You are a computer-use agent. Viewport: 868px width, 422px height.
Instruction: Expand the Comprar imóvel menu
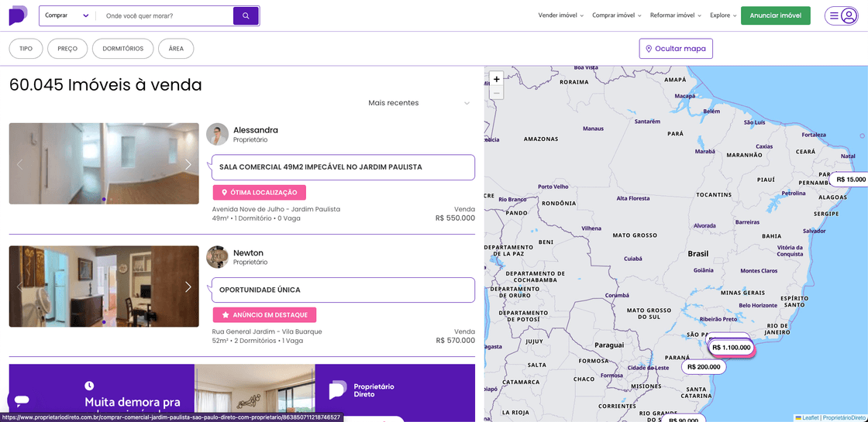[617, 15]
